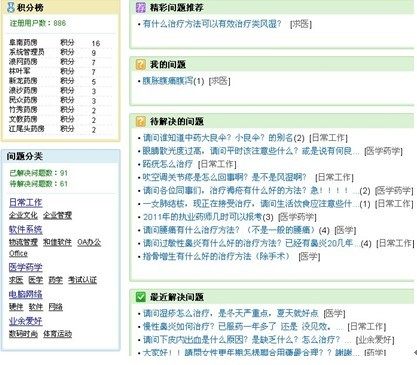
Task: Open resolved question 慢性鼻炎如何治疗
Action: click(x=242, y=326)
